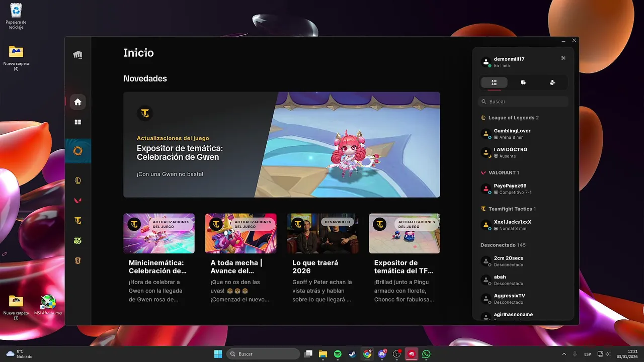The image size is (644, 362).
Task: Open Discord from the taskbar
Action: [382, 354]
